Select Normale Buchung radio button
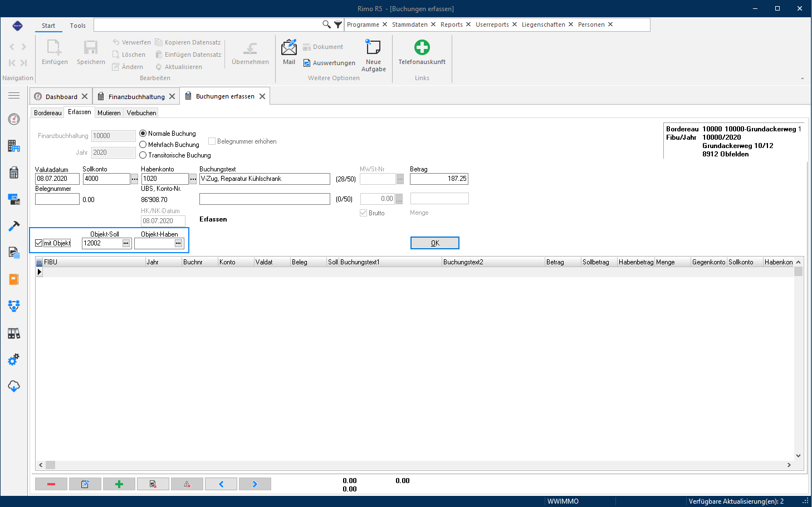Viewport: 812px width, 507px height. pos(143,134)
